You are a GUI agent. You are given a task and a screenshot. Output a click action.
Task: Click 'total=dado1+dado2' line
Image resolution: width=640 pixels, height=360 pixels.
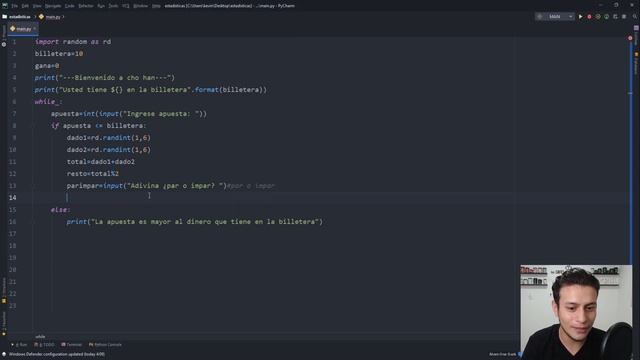(x=101, y=162)
